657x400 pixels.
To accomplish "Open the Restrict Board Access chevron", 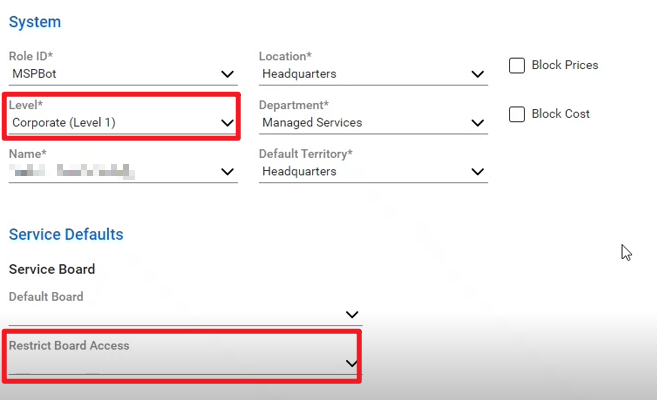I will (351, 363).
